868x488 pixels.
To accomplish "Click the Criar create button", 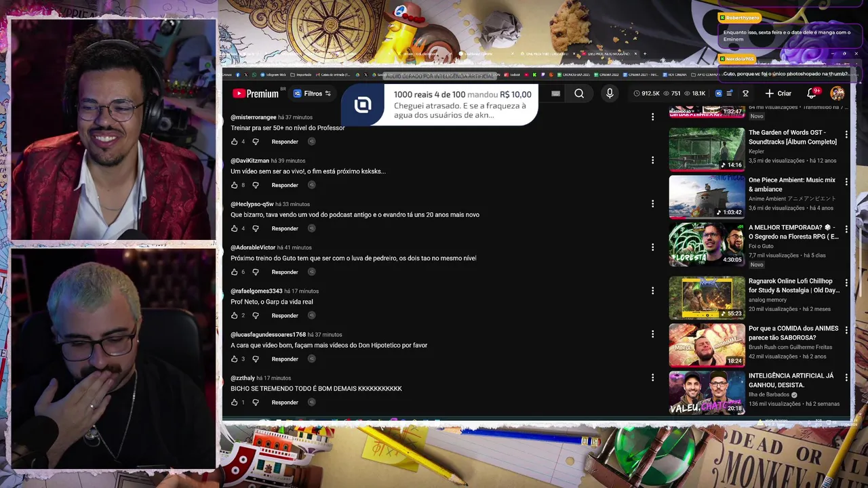I will coord(778,94).
